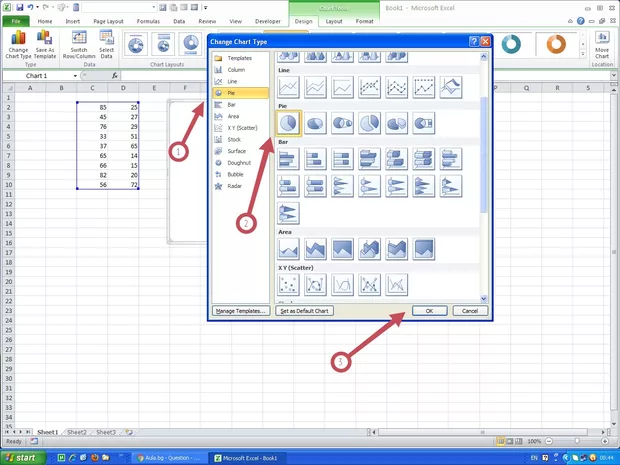620x465 pixels.
Task: Click Manage Templates button
Action: (241, 311)
